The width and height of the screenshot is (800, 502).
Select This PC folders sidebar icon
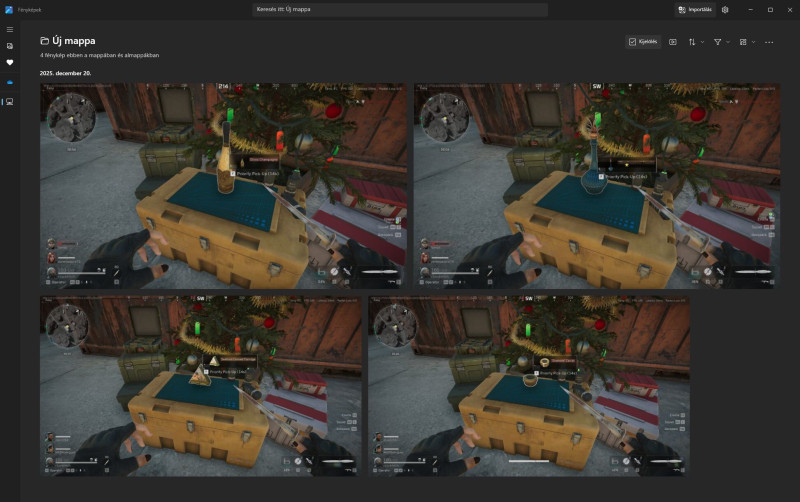coord(10,102)
